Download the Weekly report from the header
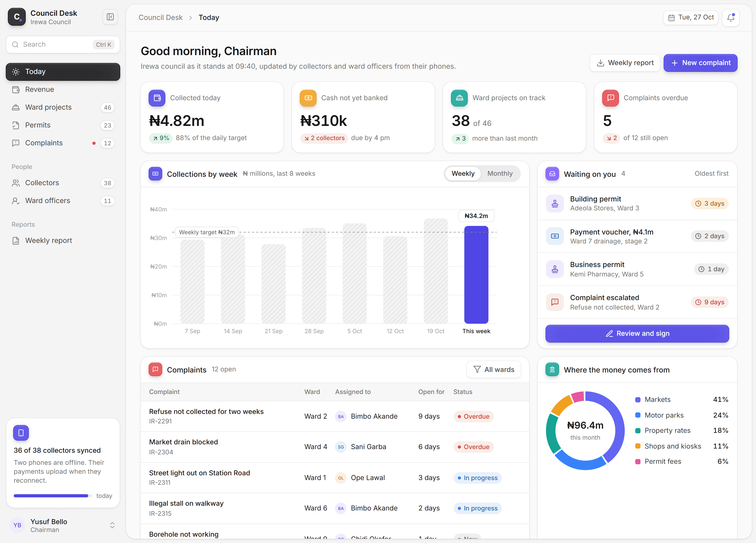Screen dimensions: 756x543 [x=625, y=63]
